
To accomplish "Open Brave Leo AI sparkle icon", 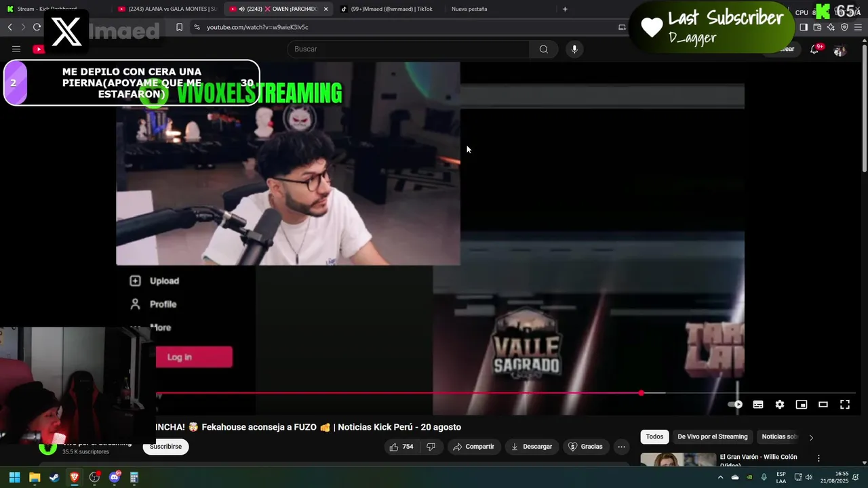I will point(831,27).
